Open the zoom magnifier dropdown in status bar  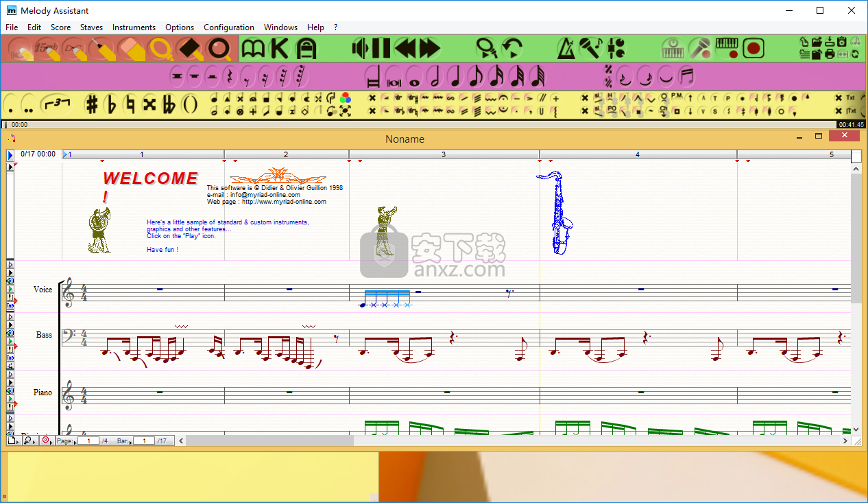30,441
